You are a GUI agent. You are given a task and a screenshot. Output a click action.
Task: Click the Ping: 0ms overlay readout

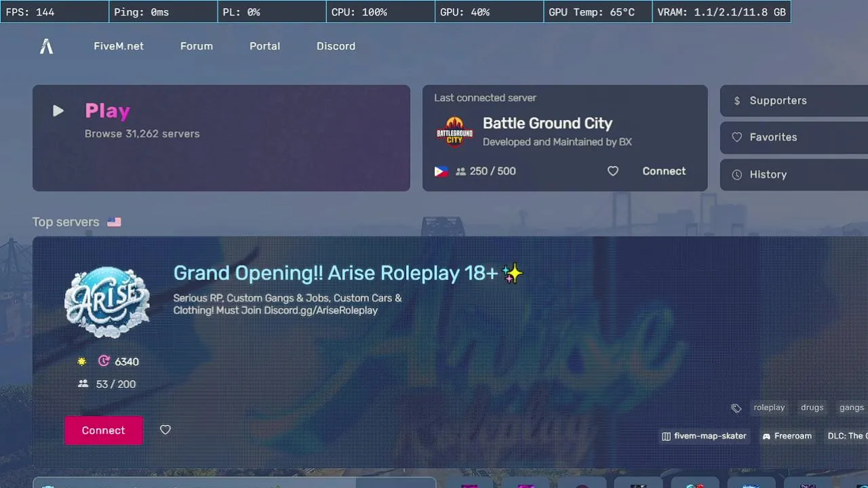(x=163, y=12)
